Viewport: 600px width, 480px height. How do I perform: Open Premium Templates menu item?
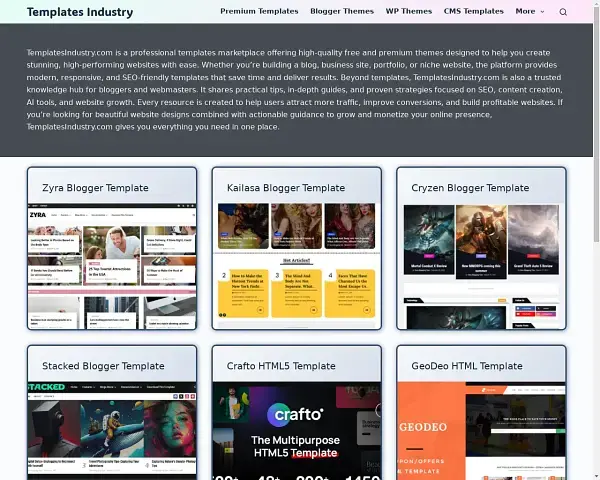tap(259, 12)
